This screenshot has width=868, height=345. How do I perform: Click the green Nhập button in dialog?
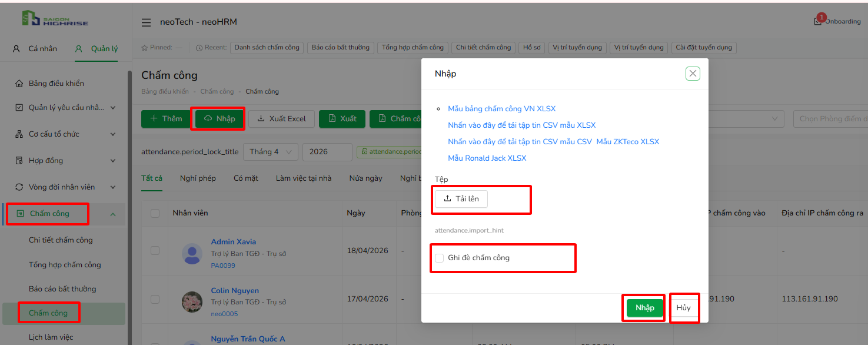pos(645,308)
